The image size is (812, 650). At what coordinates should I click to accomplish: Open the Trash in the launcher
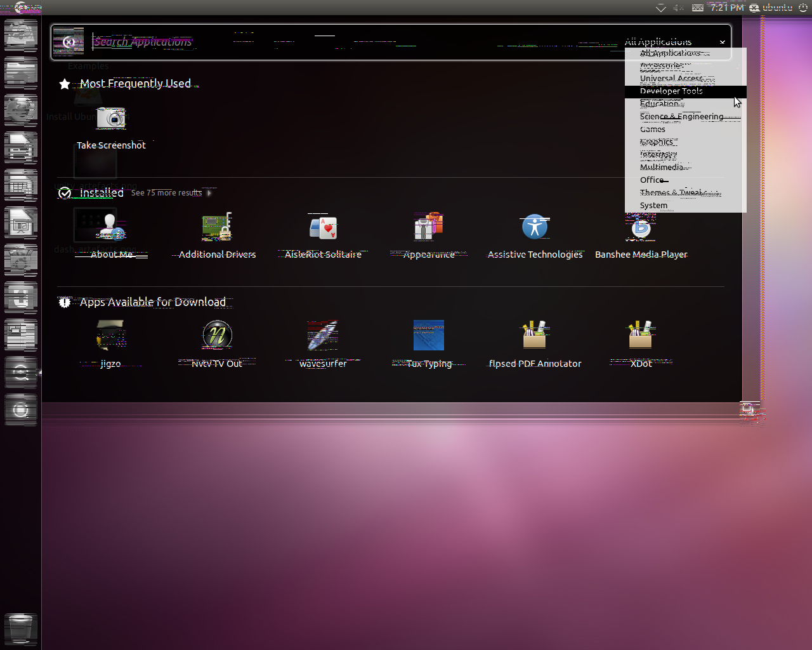click(x=20, y=628)
